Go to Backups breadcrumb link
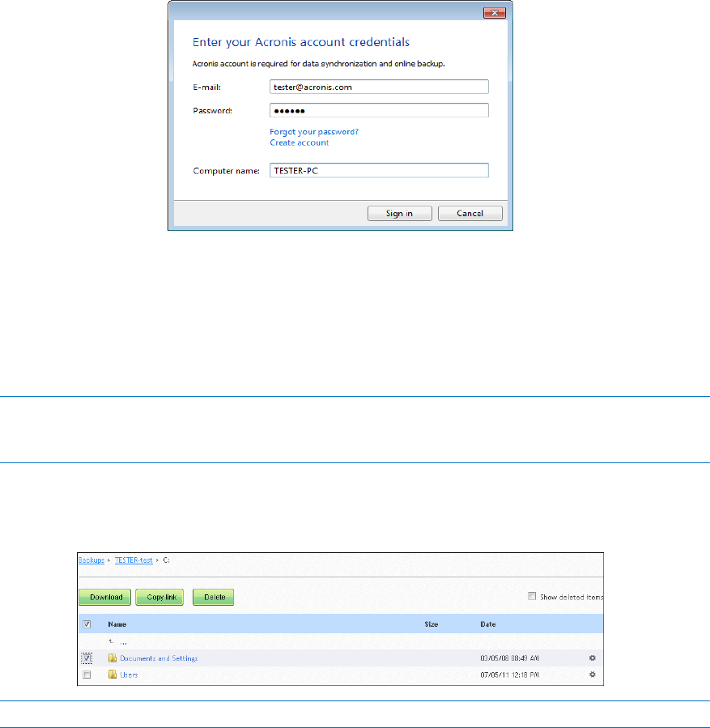Image resolution: width=710 pixels, height=728 pixels. point(91,560)
